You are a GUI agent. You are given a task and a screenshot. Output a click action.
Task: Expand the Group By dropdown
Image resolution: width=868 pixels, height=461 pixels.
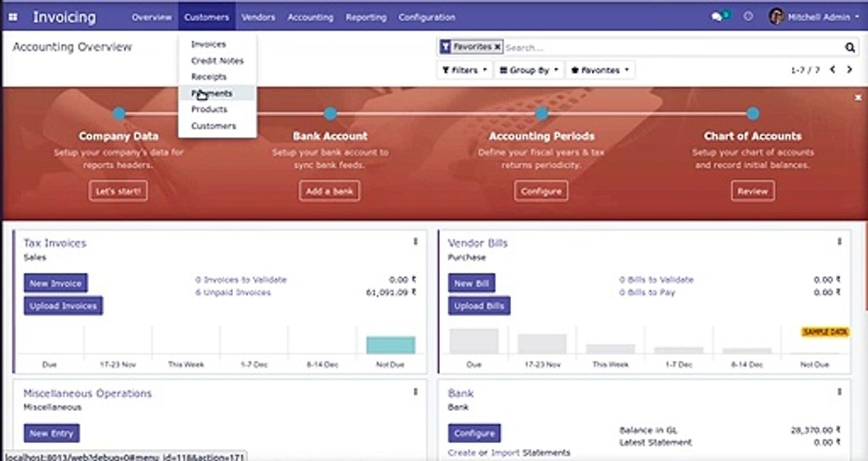tap(528, 70)
